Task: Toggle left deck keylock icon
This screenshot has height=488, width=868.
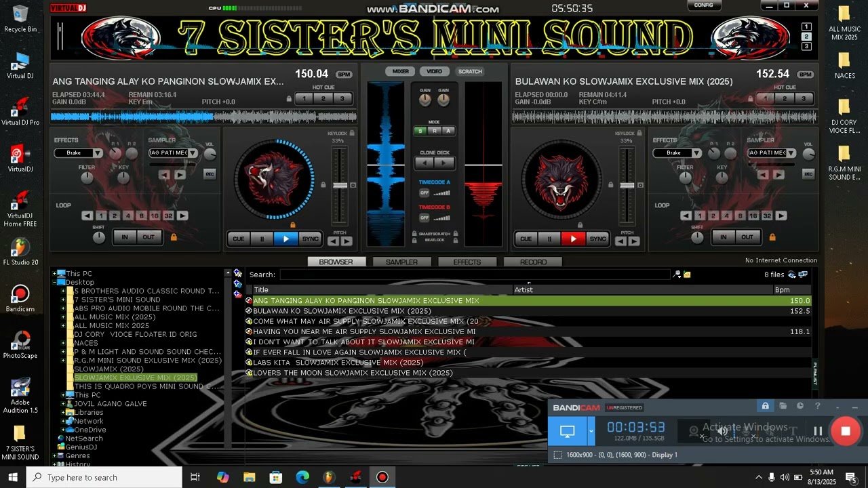Action: coord(351,134)
